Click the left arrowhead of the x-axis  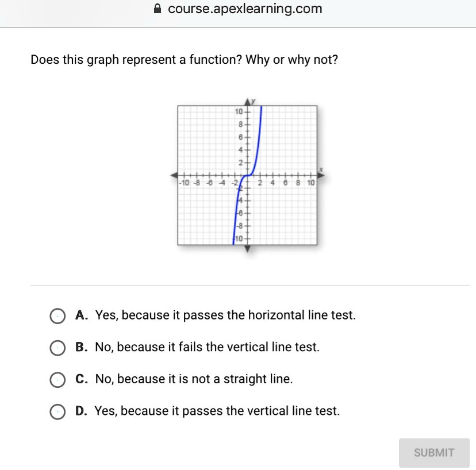(x=174, y=175)
